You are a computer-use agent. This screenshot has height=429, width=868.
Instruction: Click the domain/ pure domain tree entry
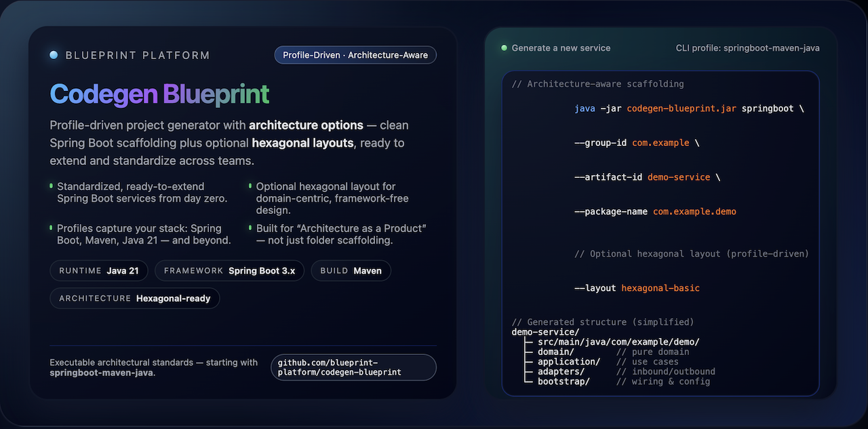tap(555, 352)
